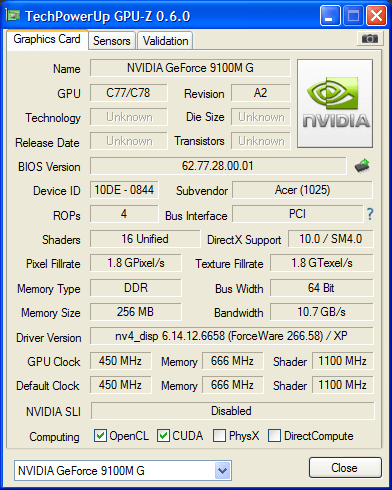This screenshot has width=392, height=490.
Task: Click the Die Size field showing Unknown
Action: click(x=261, y=117)
